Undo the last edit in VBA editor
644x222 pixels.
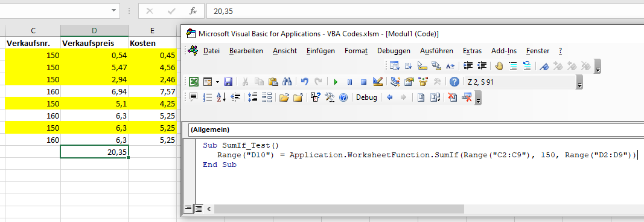click(304, 82)
